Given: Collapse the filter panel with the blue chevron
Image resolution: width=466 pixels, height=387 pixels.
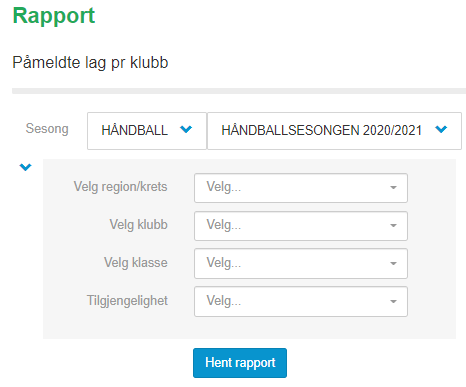Looking at the screenshot, I should (25, 167).
